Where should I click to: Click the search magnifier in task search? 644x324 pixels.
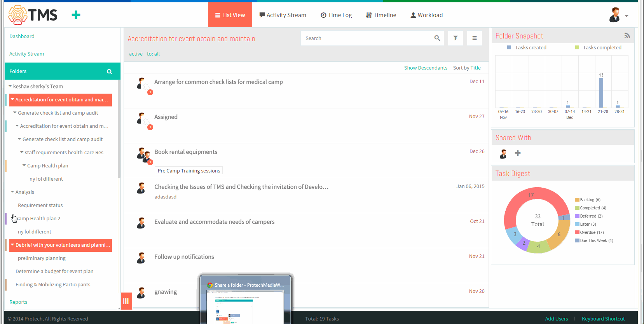pyautogui.click(x=437, y=38)
